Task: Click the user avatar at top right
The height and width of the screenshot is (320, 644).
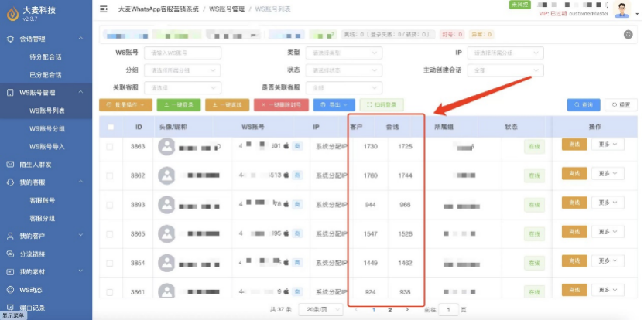Action: (622, 10)
